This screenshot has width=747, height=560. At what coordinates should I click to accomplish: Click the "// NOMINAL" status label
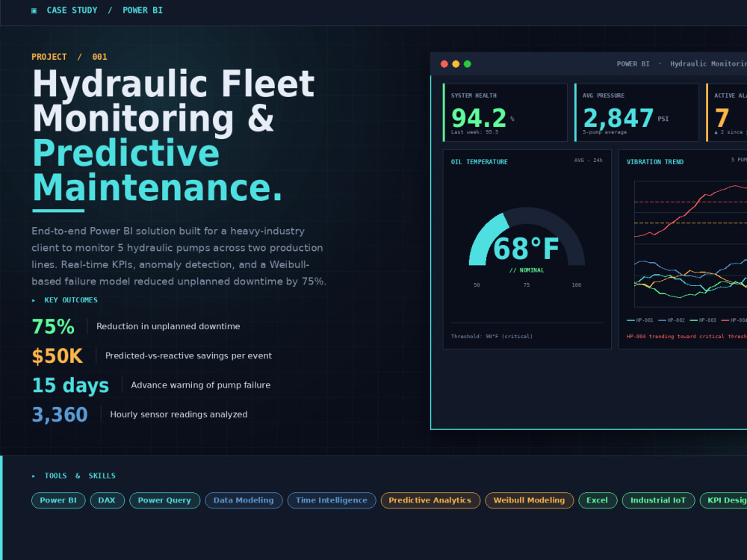point(527,270)
